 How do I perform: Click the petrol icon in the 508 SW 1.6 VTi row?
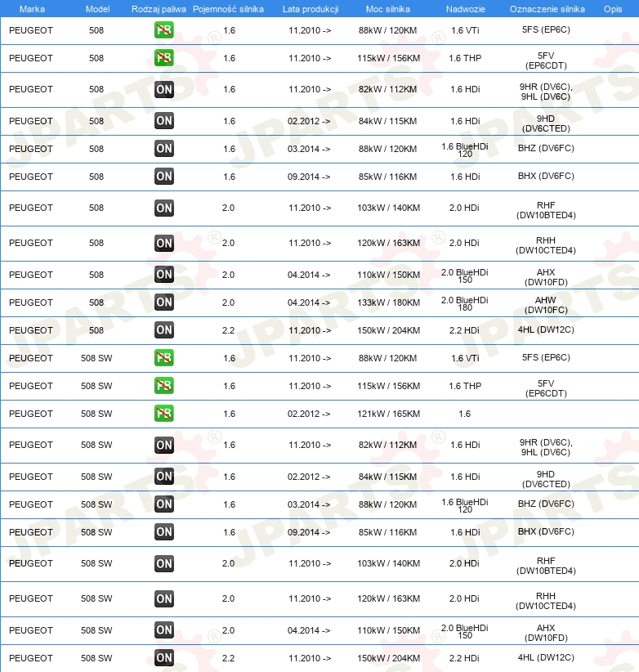pyautogui.click(x=164, y=358)
